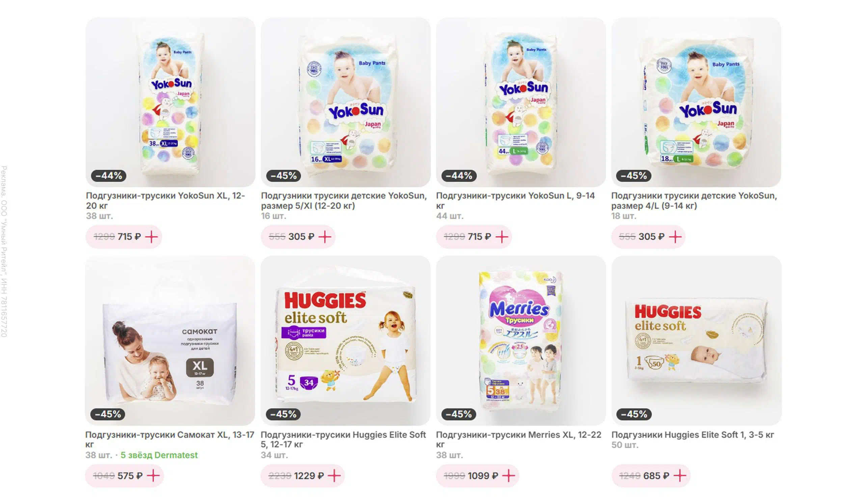Open title Подгузники-трусики Merries XL, 12-22 кг
Screen dimensions: 864x504
(519, 440)
